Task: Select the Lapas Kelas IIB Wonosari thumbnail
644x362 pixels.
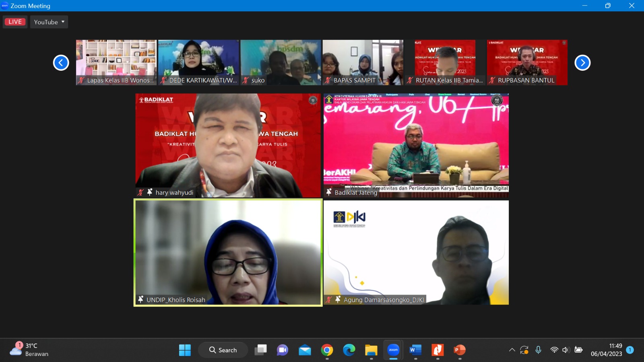Action: (x=116, y=62)
